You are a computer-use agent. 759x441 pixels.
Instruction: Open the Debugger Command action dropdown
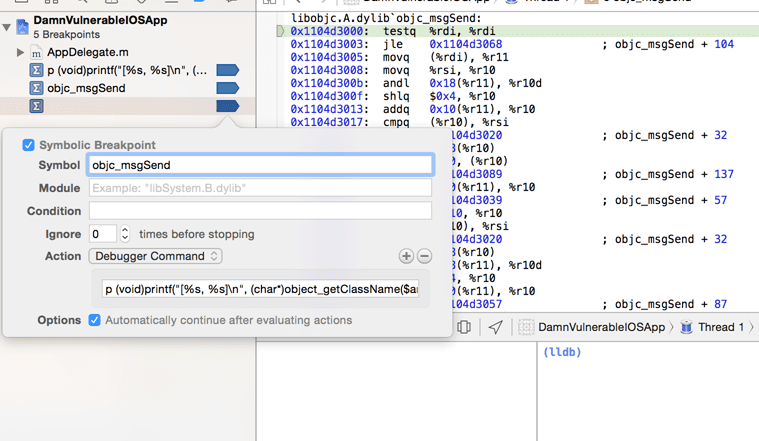155,257
